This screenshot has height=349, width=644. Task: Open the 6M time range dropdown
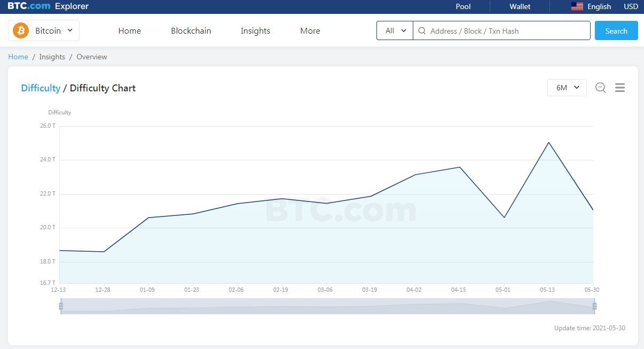567,88
